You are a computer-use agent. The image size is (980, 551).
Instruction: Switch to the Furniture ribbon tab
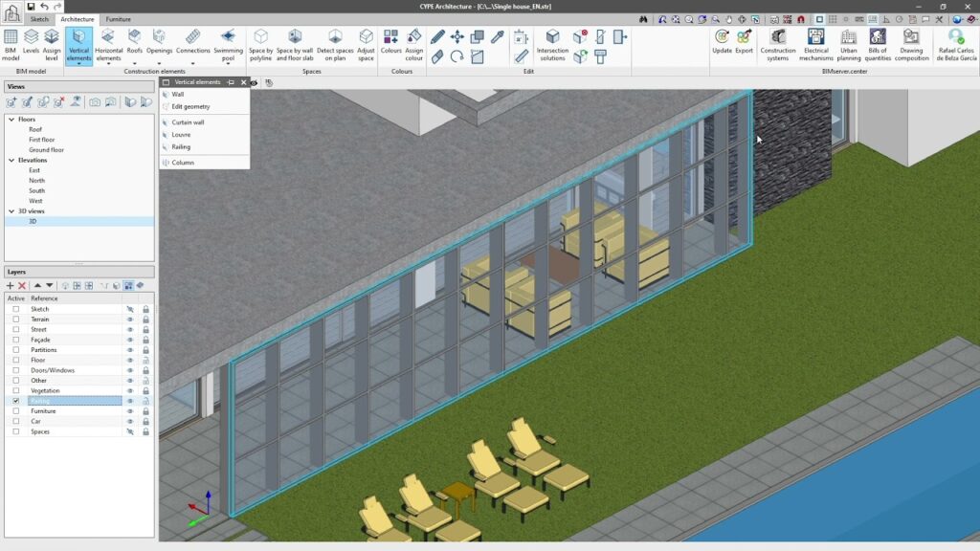click(x=119, y=19)
